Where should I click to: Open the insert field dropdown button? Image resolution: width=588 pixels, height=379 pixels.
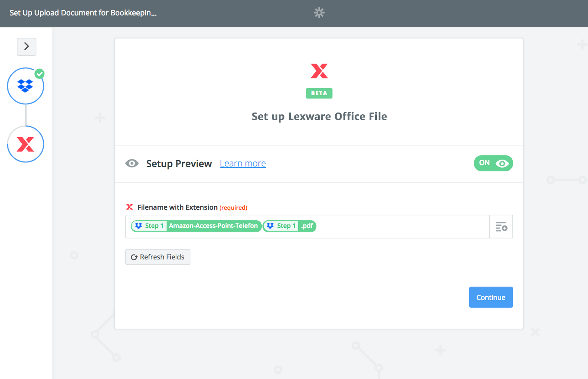(501, 227)
